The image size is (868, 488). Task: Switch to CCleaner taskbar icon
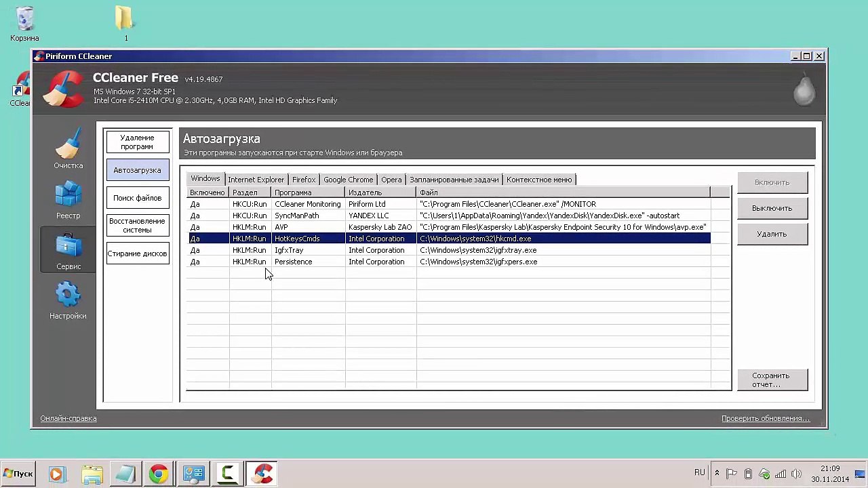262,474
